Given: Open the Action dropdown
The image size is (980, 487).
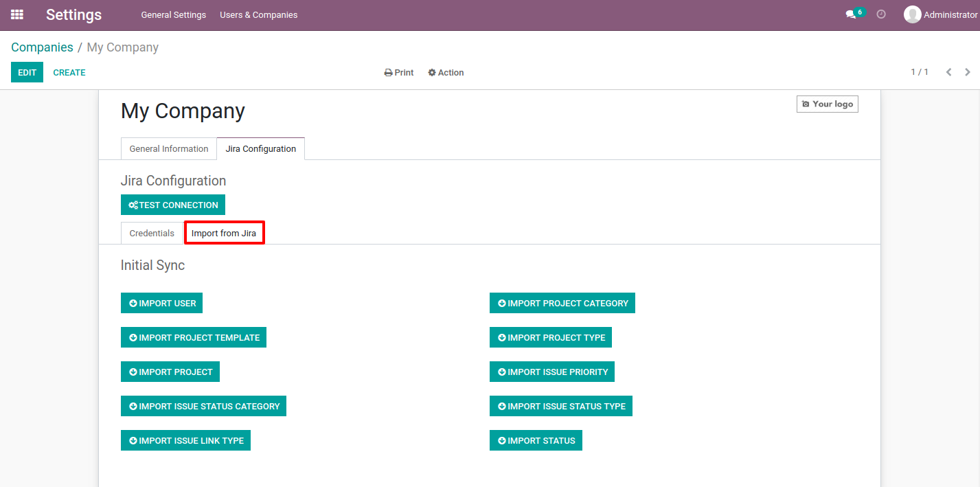Looking at the screenshot, I should point(446,73).
